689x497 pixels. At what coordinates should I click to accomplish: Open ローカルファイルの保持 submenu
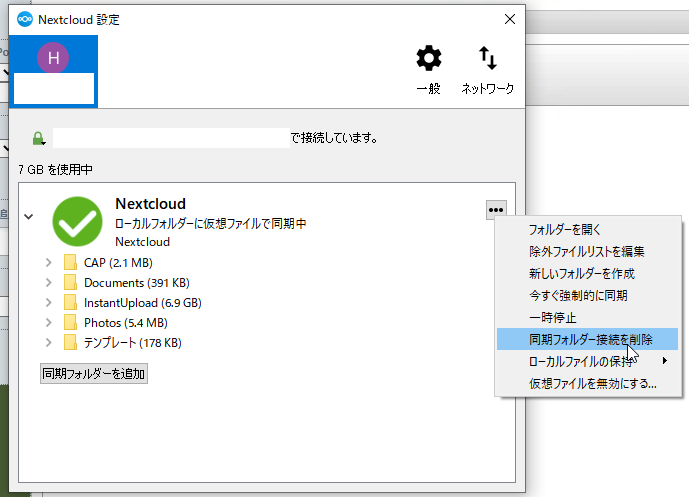pyautogui.click(x=587, y=361)
